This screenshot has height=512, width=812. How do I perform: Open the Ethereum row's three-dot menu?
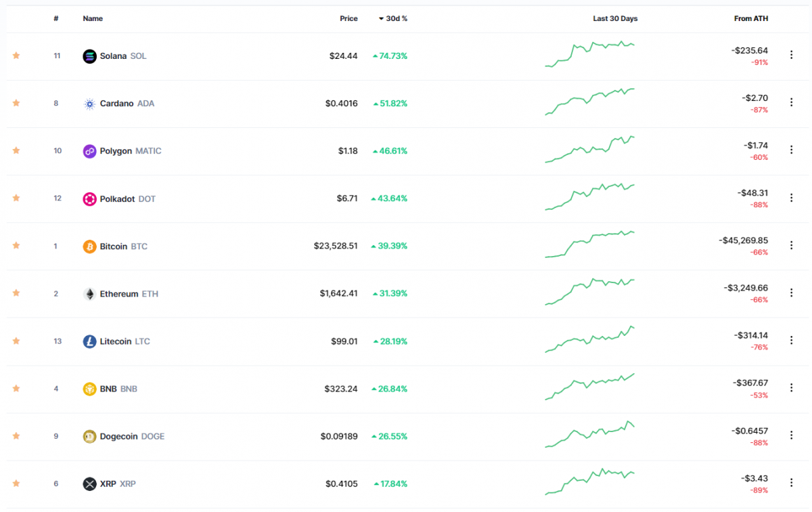pyautogui.click(x=791, y=293)
